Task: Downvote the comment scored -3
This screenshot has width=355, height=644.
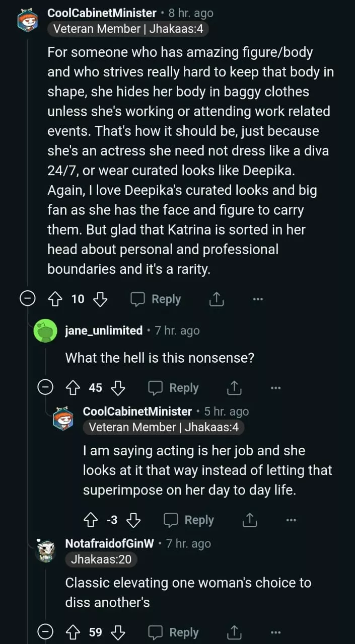Action: 133,520
